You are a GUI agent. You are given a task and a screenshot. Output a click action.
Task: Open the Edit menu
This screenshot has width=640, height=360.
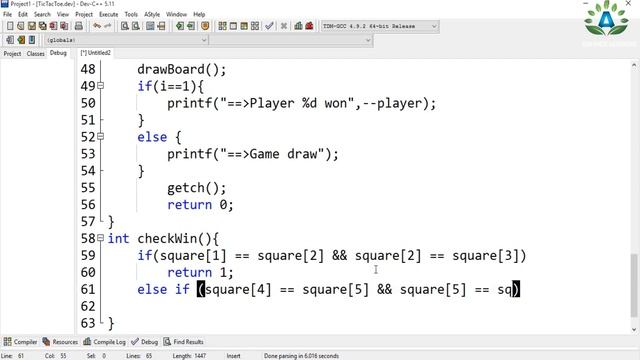pos(23,14)
